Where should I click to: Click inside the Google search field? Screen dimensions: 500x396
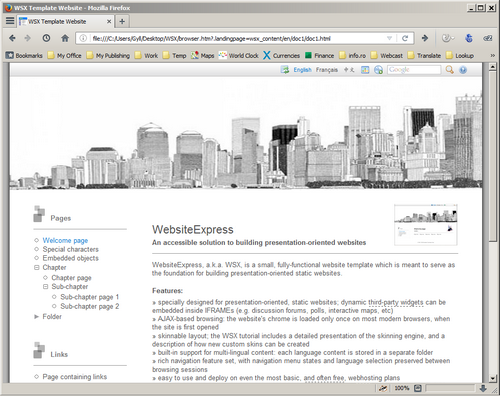414,70
